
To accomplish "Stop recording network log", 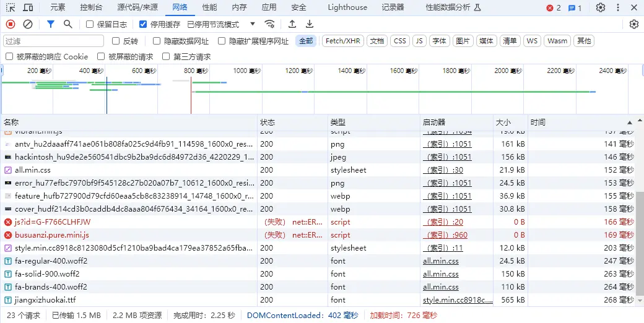I will [x=11, y=24].
